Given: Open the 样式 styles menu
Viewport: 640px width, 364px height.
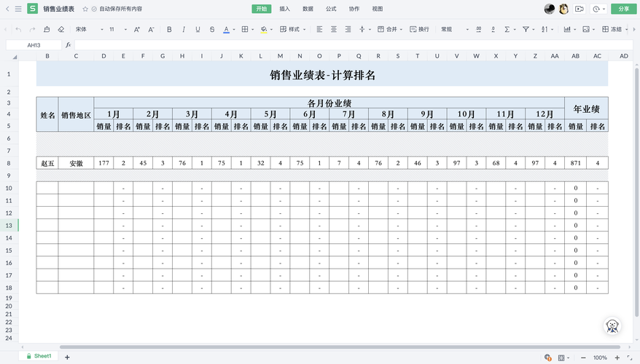Looking at the screenshot, I should (x=292, y=29).
